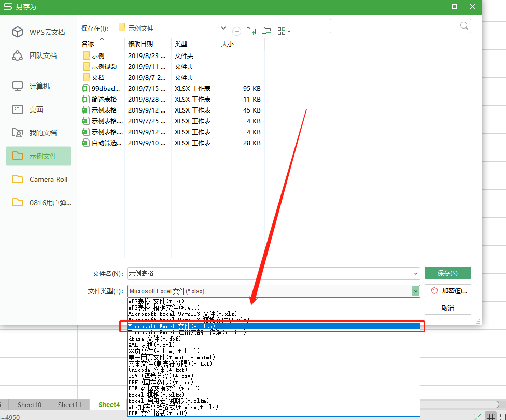The height and width of the screenshot is (420, 506).
Task: Switch to Sheet11 tab
Action: (69, 404)
